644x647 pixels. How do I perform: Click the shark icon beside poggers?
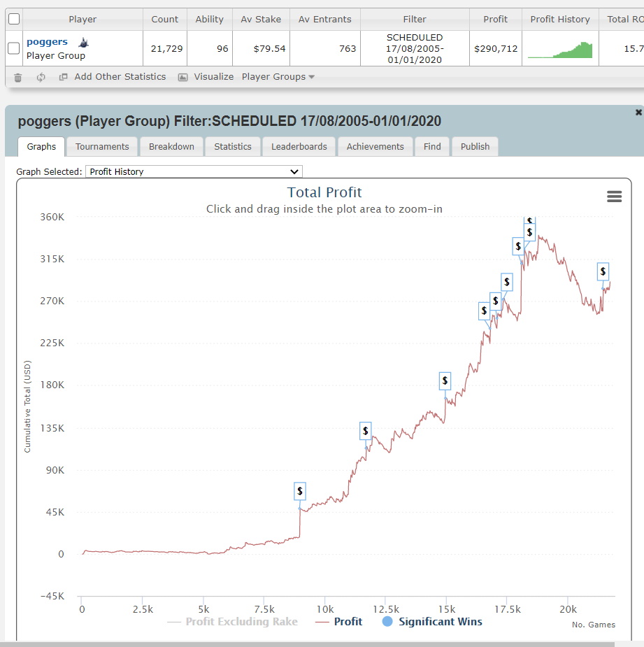tap(84, 42)
